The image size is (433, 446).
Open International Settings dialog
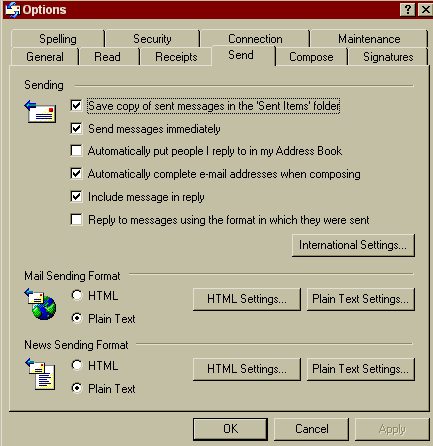tap(353, 245)
